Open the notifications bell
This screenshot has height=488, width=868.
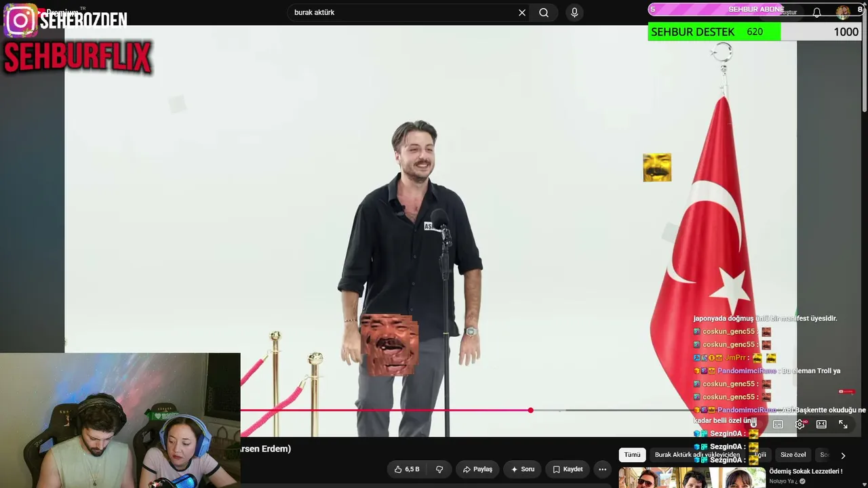point(817,12)
